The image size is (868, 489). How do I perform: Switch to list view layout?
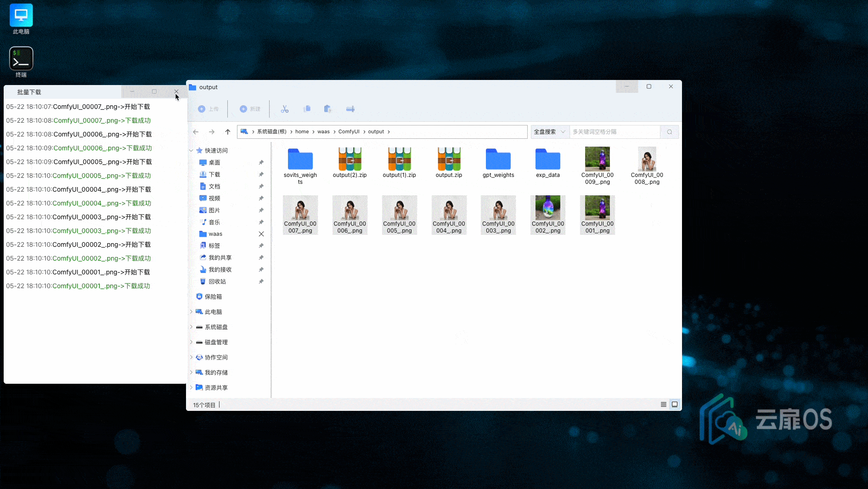pos(663,404)
